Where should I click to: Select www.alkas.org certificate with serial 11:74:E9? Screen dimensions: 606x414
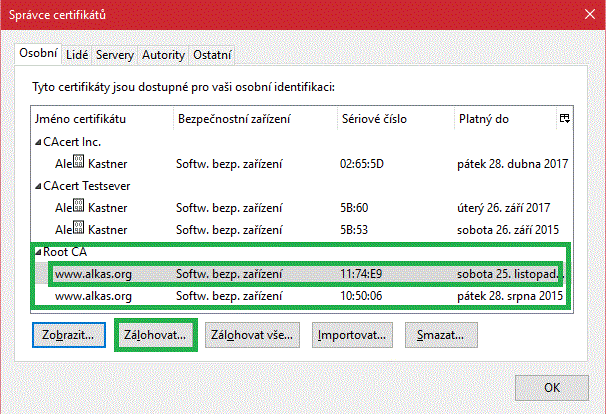pyautogui.click(x=300, y=273)
